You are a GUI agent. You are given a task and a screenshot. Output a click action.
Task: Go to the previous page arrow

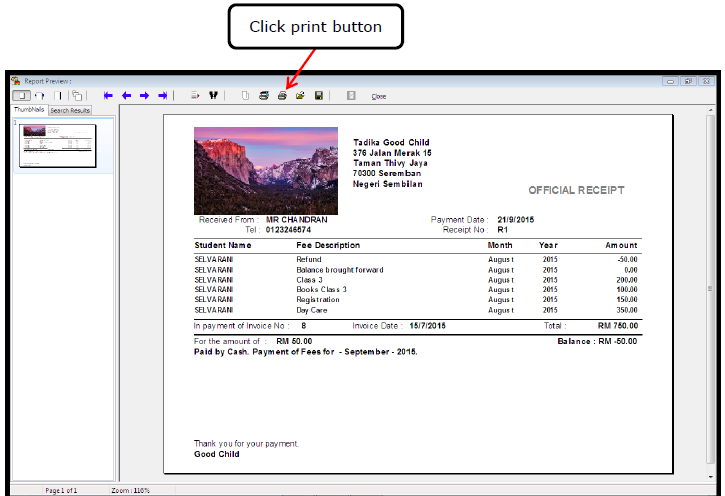(126, 96)
